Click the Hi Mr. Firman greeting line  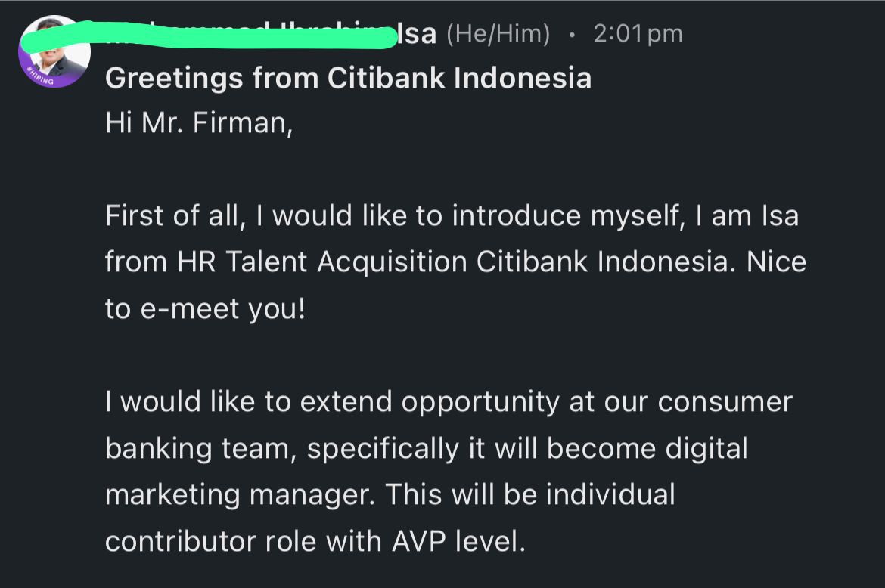[199, 123]
